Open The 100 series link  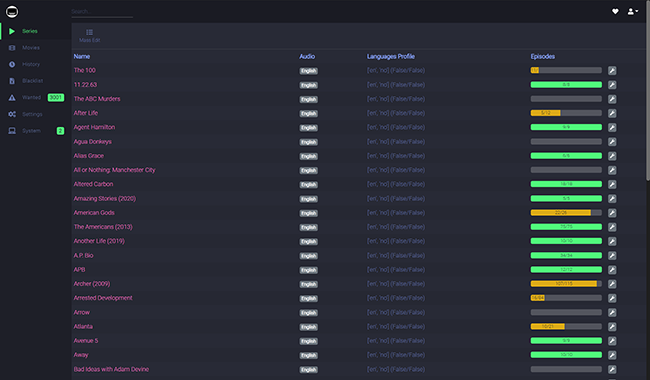tap(85, 70)
